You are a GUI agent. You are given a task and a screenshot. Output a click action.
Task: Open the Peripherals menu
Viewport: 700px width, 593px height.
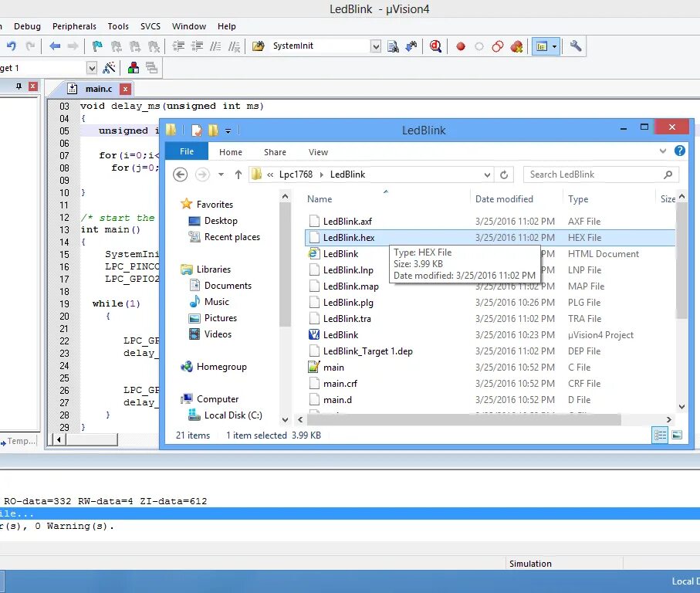[74, 25]
